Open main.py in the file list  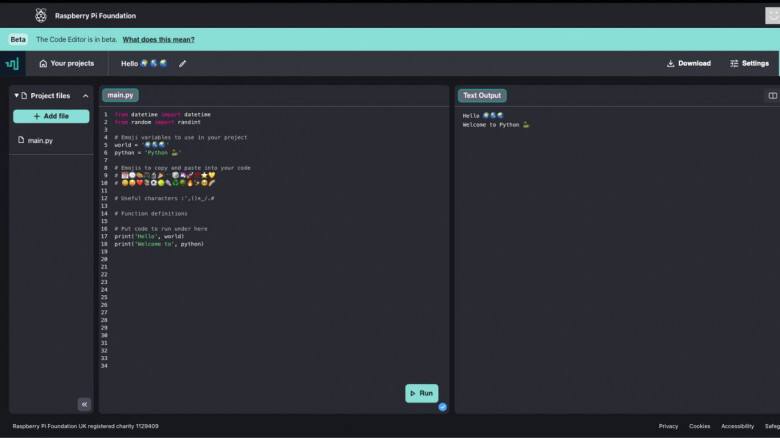(40, 141)
